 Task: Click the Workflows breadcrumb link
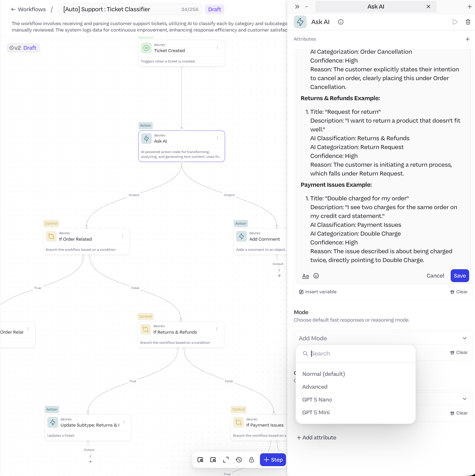tap(32, 9)
